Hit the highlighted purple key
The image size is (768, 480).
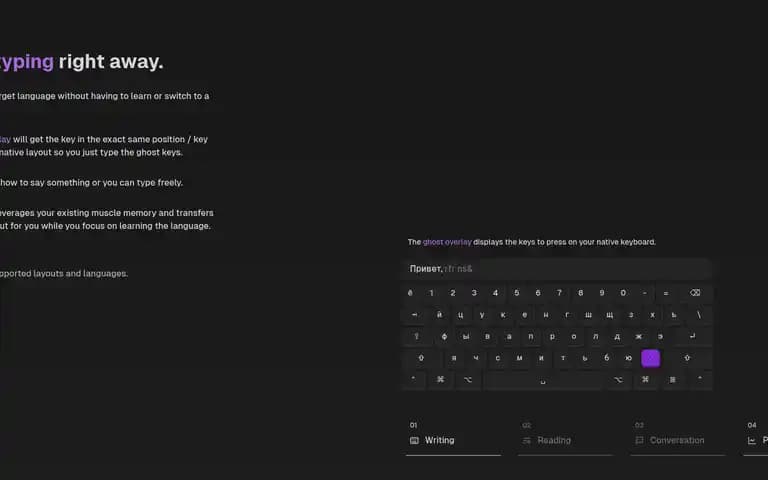pos(650,358)
